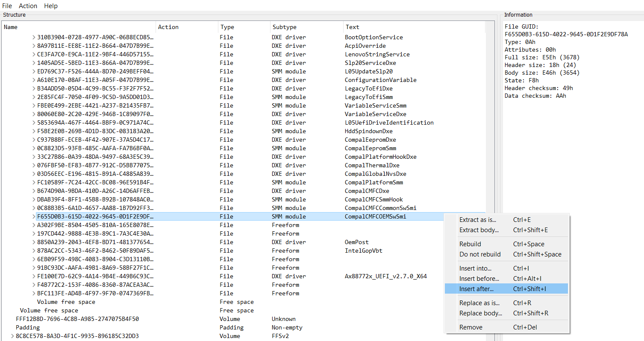Expand the 8C8CE578 FFSv2 volume node
This screenshot has height=341, width=644.
coord(12,336)
